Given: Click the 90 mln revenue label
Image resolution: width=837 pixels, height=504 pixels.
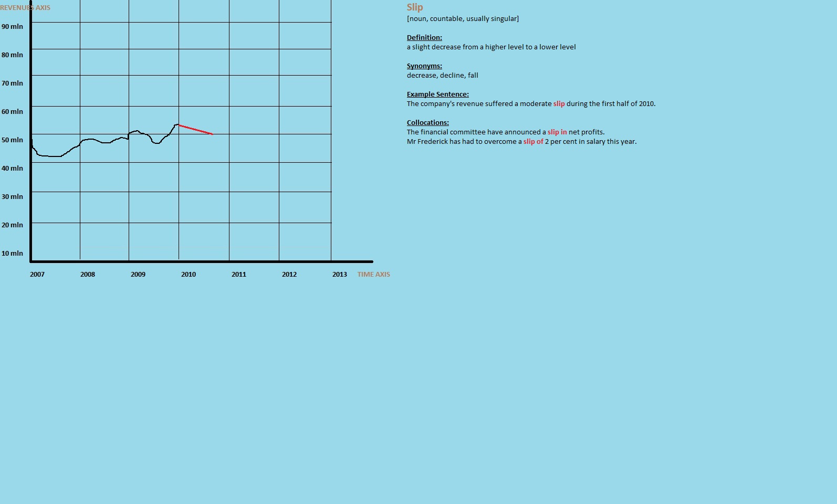Looking at the screenshot, I should (12, 26).
